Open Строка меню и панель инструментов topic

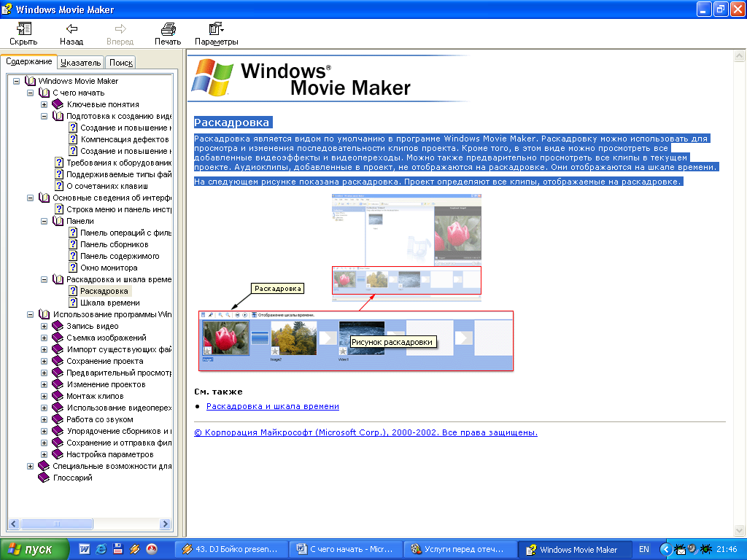point(119,209)
